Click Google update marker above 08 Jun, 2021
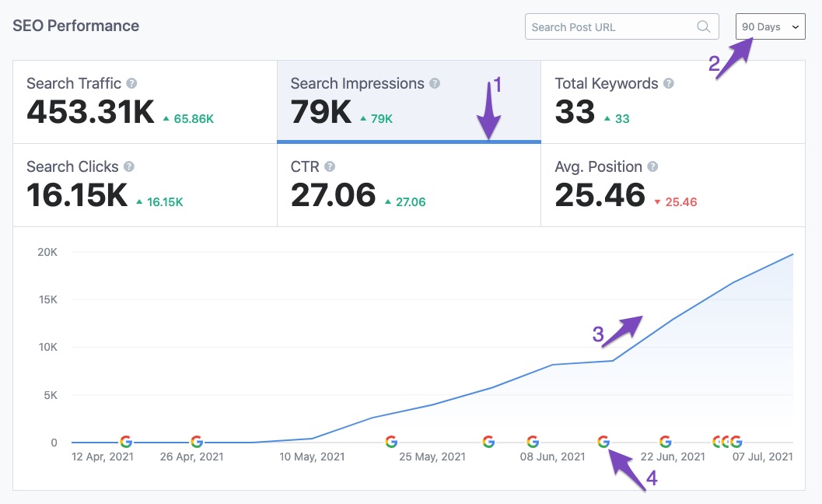The width and height of the screenshot is (822, 504). coord(533,442)
